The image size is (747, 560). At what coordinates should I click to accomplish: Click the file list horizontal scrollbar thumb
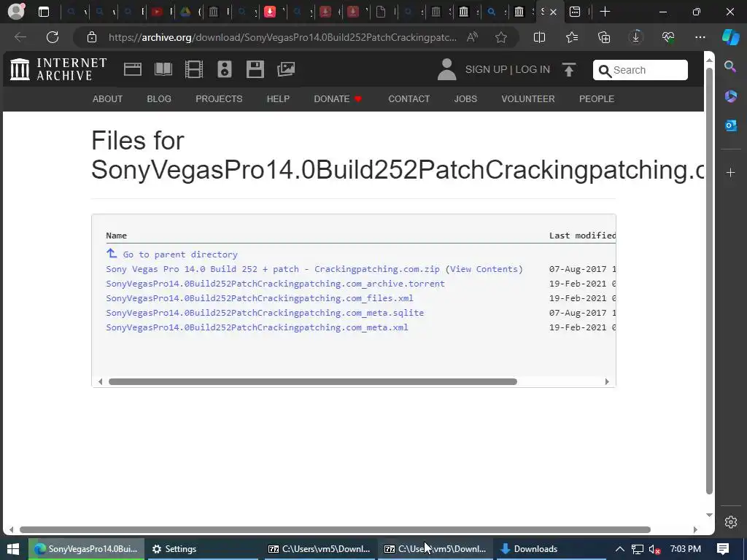click(x=312, y=381)
